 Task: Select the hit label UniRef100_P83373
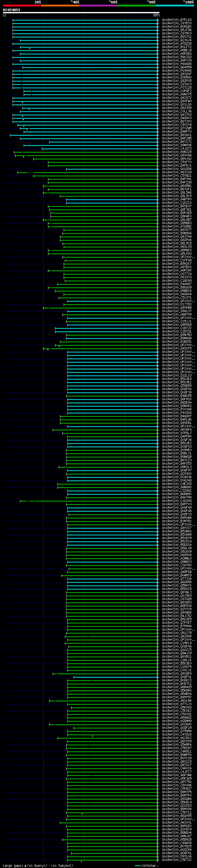176,277
